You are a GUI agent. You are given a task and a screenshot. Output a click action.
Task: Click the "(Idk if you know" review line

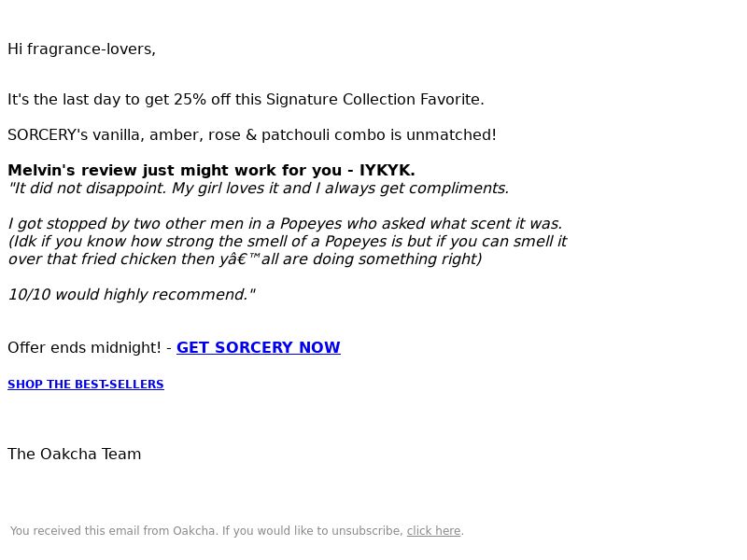(288, 241)
